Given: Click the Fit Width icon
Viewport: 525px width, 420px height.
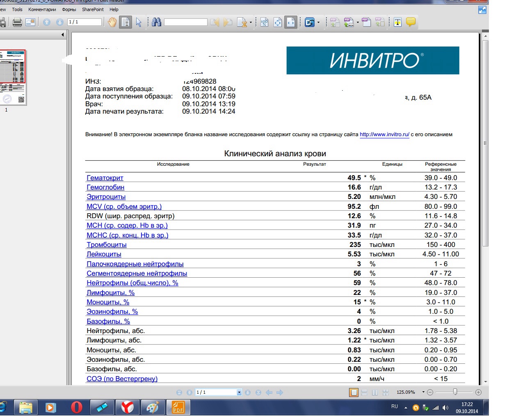Looking at the screenshot, I should (x=291, y=22).
